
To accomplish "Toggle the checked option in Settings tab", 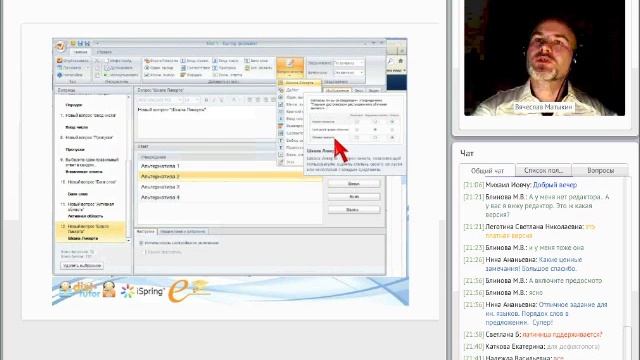I will [141, 243].
